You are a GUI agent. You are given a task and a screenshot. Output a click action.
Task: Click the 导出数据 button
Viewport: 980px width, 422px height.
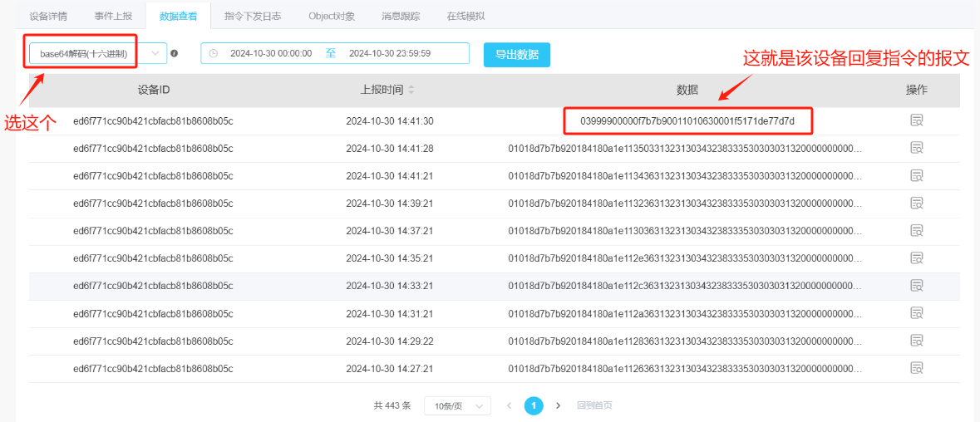[x=516, y=55]
